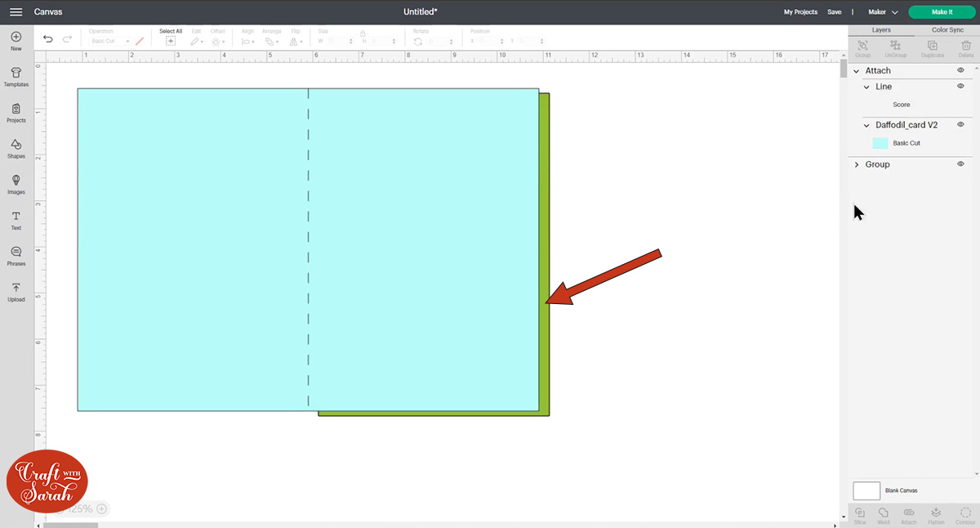Viewport: 980px width, 528px height.
Task: Switch to the Color Sync tab
Action: (x=947, y=30)
